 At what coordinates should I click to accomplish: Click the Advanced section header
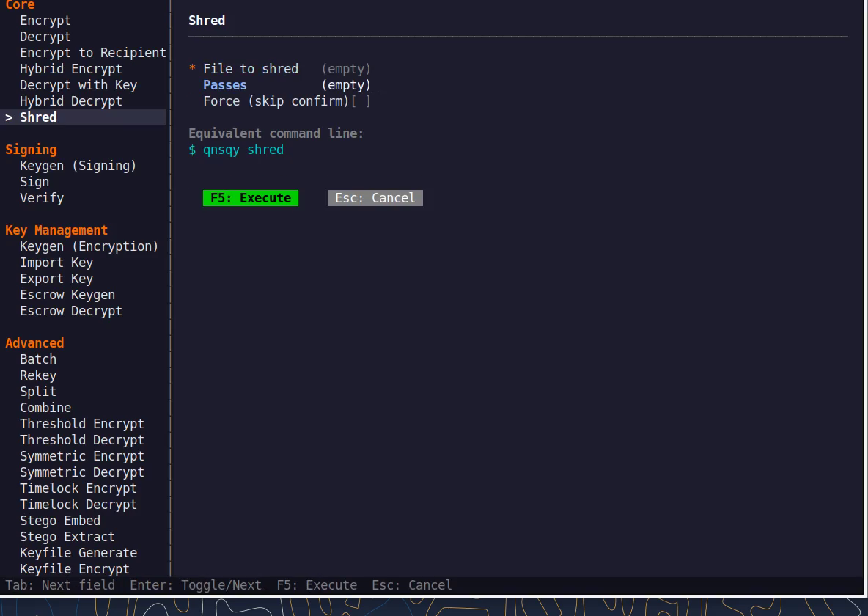34,343
